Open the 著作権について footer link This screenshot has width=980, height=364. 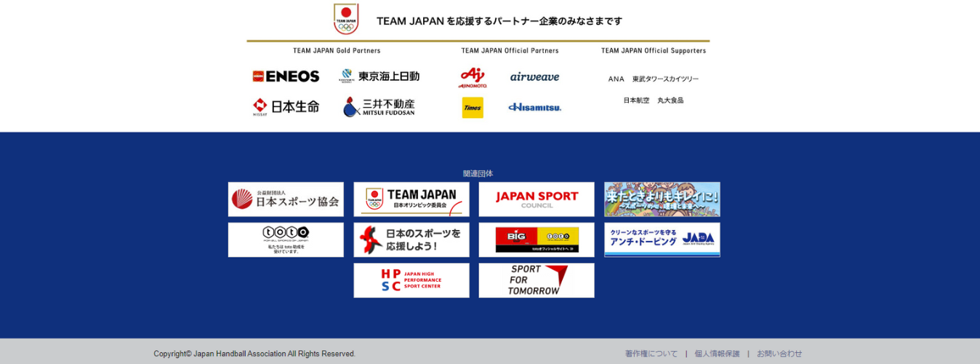[x=651, y=354]
